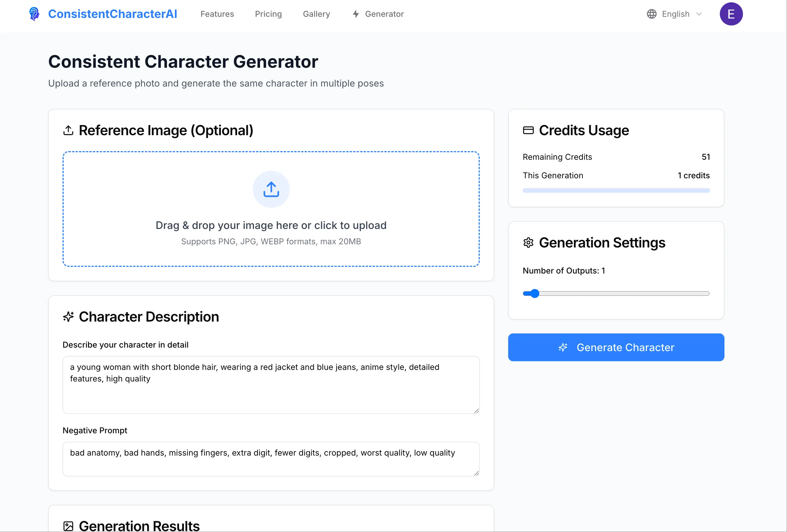Click the ConsistentCharacterAI head logo icon
787x532 pixels.
[34, 14]
